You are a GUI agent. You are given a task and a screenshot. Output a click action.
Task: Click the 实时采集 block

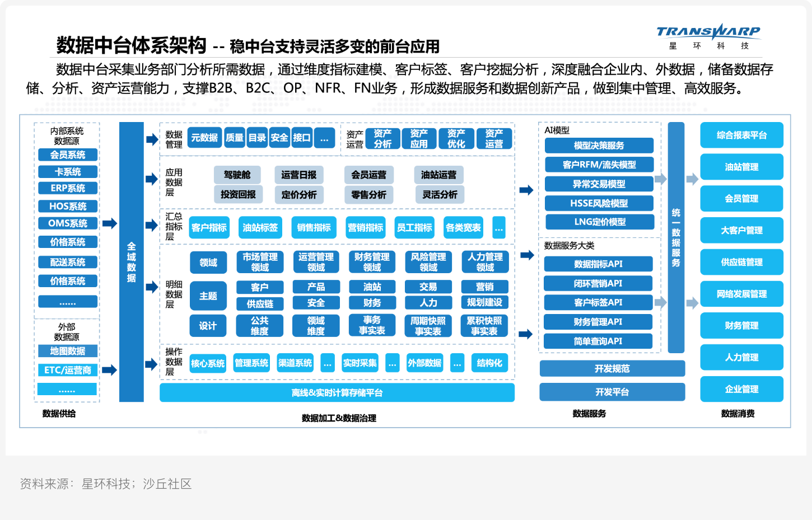[x=360, y=363]
